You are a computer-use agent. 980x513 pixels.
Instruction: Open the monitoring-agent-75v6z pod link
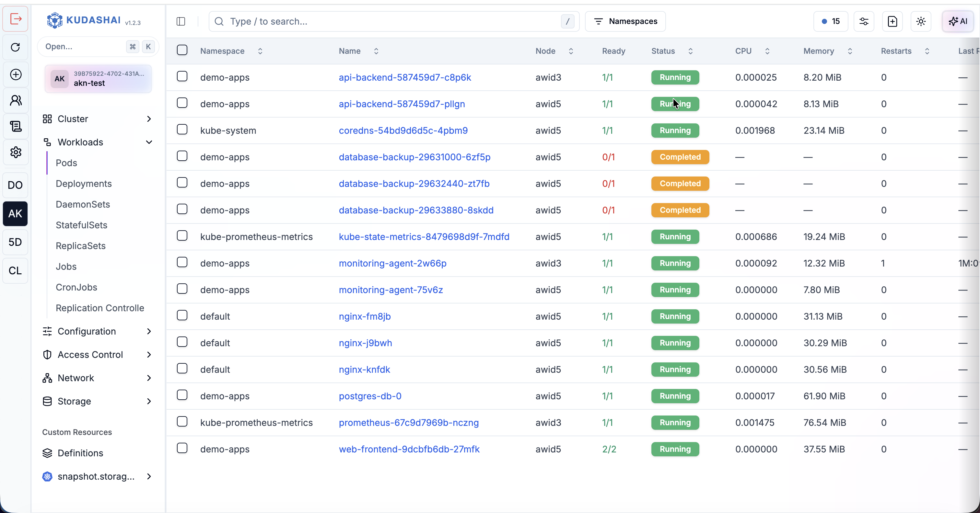pos(391,290)
